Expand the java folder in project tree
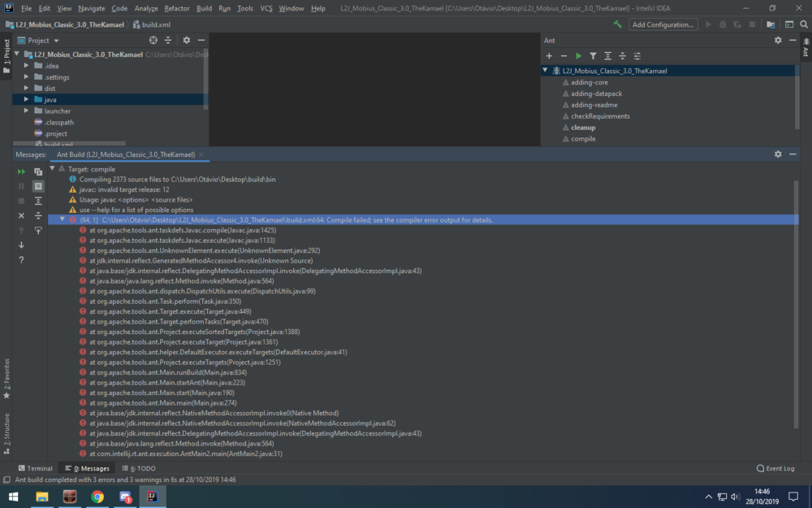Image resolution: width=812 pixels, height=508 pixels. click(x=27, y=99)
